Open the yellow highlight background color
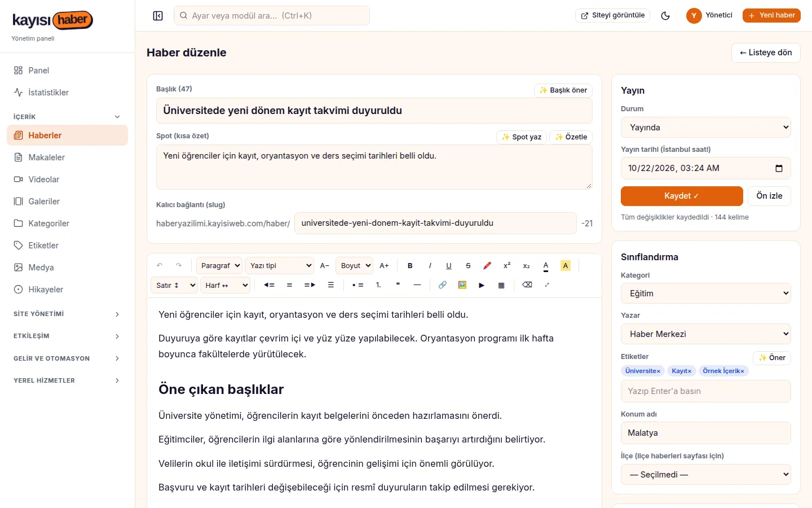Screen dimensions: 812x508 566,266
